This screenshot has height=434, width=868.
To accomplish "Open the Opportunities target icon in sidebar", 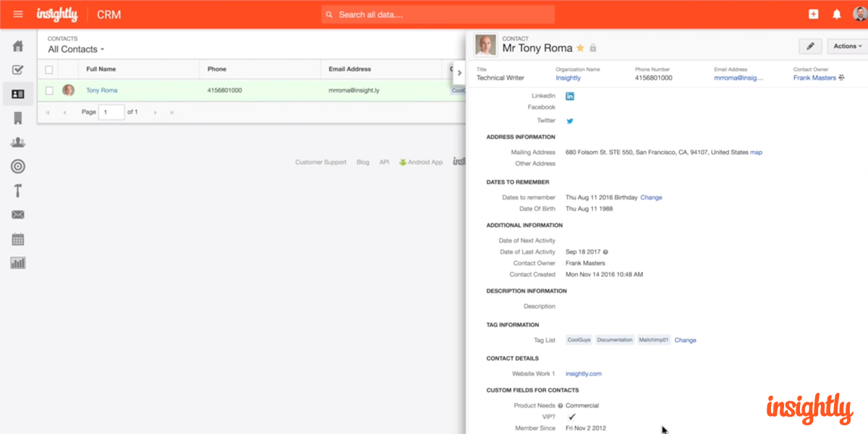I will (18, 166).
